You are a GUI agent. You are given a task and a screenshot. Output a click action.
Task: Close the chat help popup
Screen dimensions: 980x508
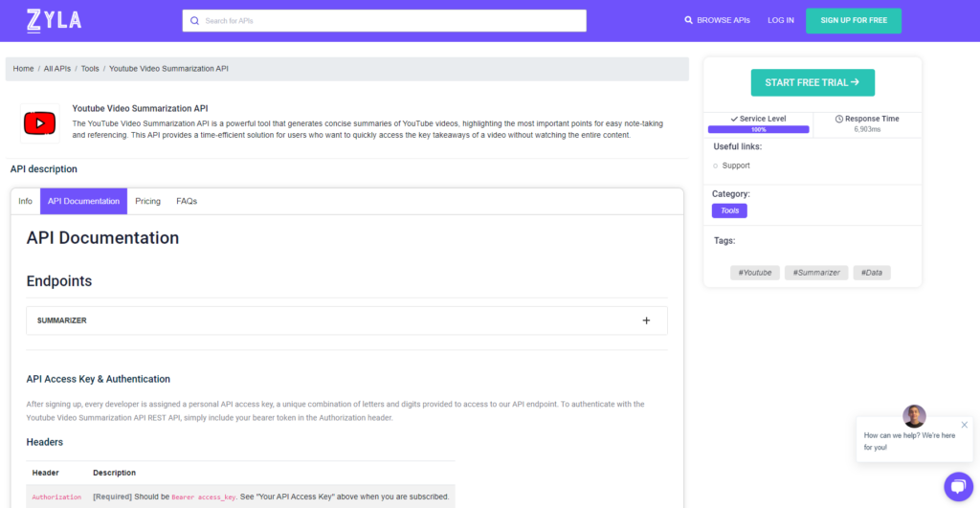click(x=964, y=425)
